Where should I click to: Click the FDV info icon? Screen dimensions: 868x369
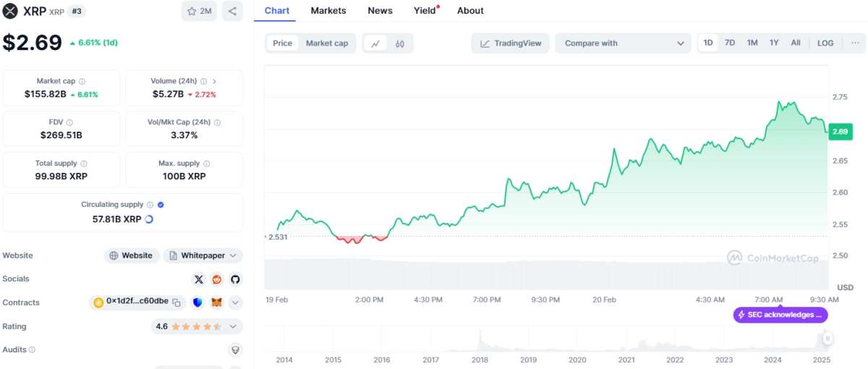(69, 123)
